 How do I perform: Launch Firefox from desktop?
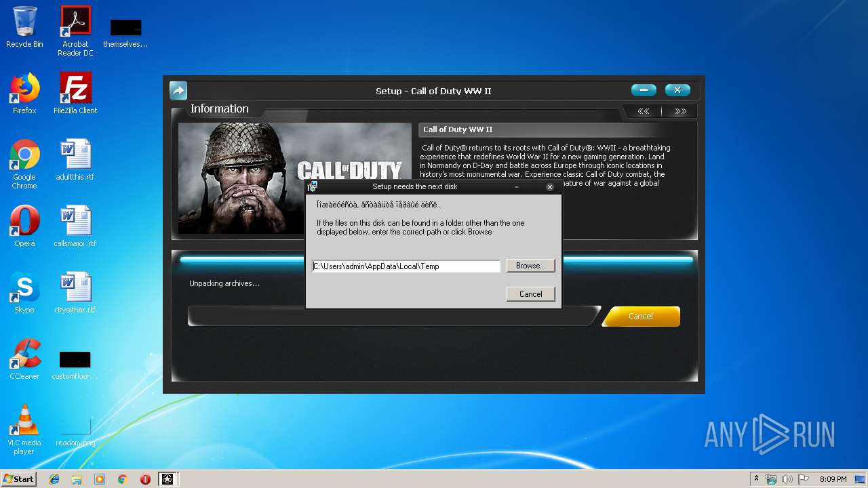click(24, 94)
